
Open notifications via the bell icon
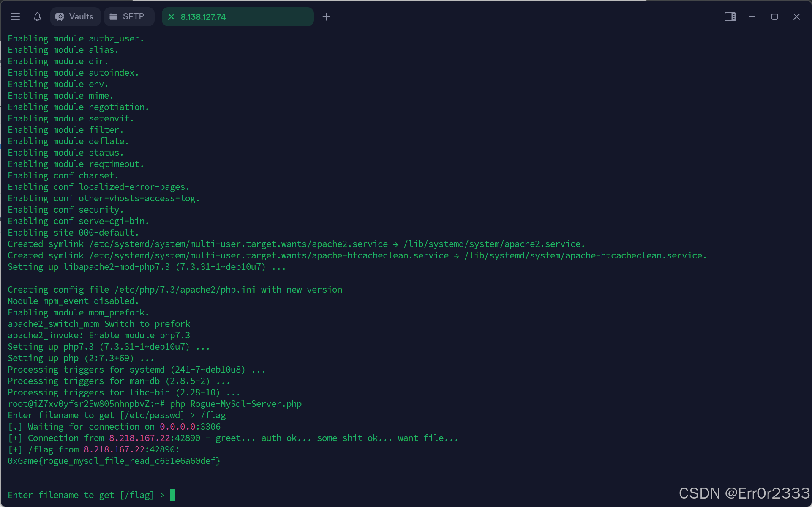(37, 17)
